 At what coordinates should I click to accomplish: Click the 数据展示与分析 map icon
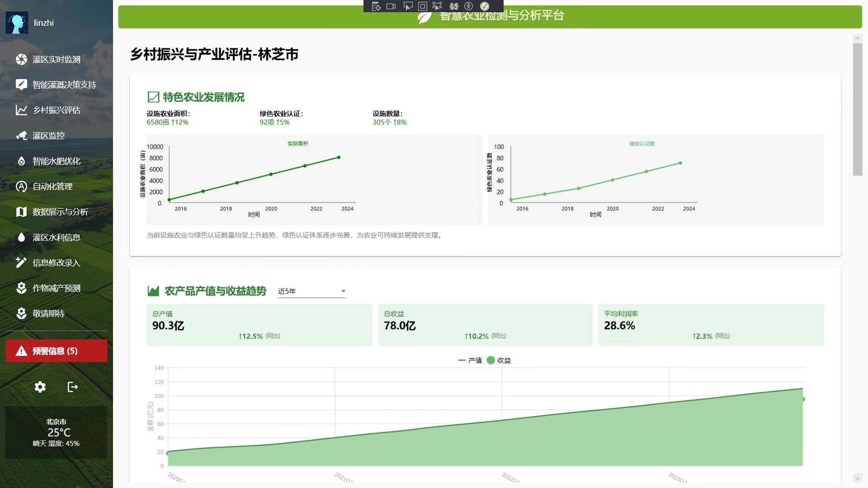[x=21, y=211]
